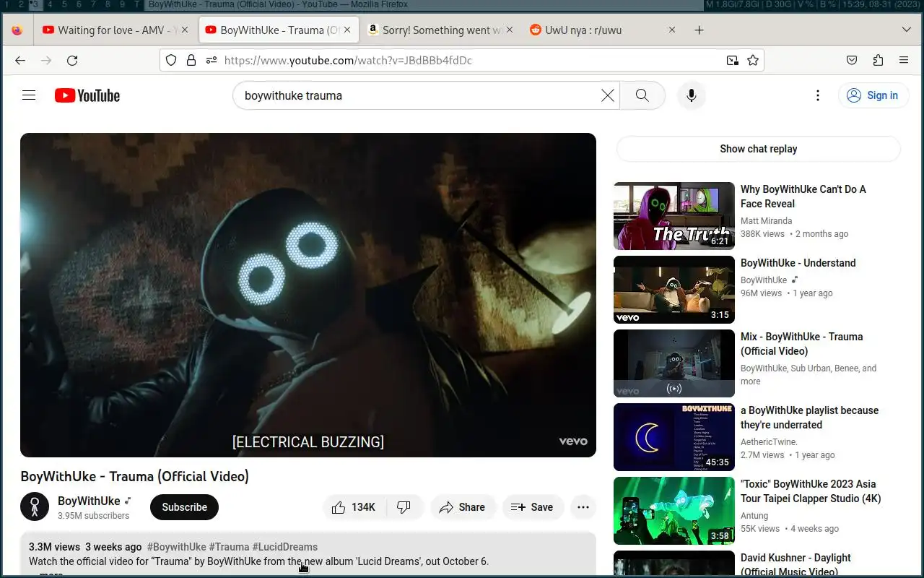Like the video (134K thumbs up)

coord(354,507)
